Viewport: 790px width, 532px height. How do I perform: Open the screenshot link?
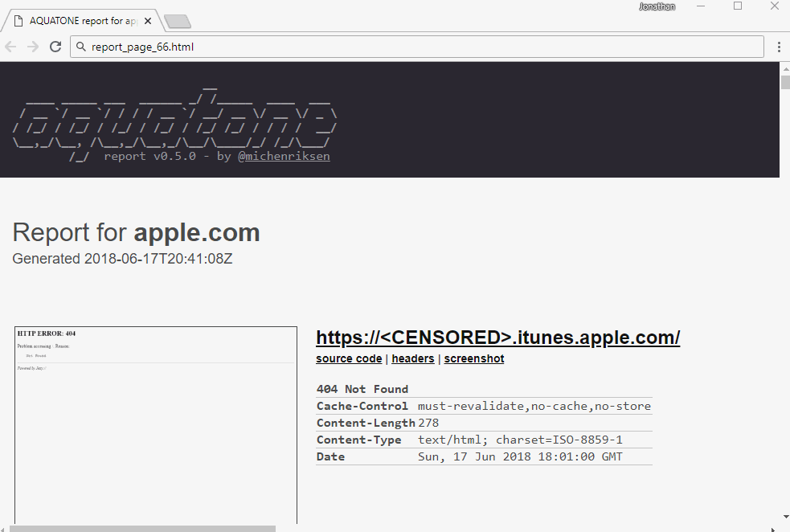point(473,358)
